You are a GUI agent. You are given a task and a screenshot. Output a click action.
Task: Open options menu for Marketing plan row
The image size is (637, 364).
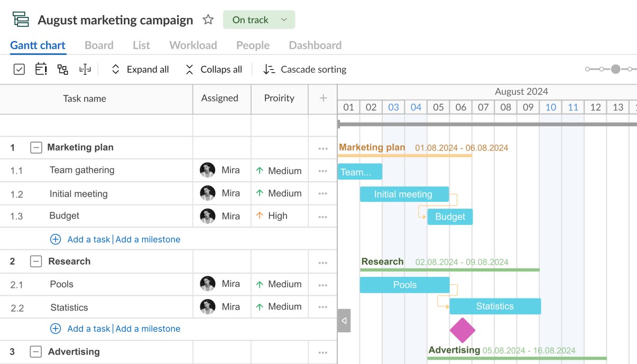322,148
